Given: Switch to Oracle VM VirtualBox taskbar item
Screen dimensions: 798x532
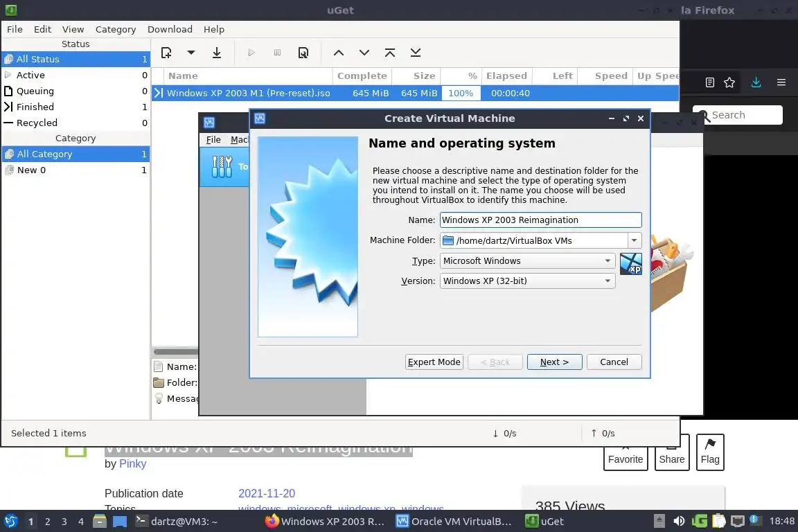Looking at the screenshot, I should (x=454, y=522).
